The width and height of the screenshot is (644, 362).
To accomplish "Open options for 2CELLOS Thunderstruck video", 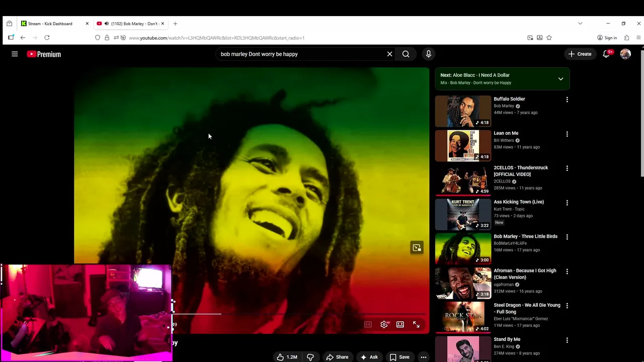I will tap(567, 168).
